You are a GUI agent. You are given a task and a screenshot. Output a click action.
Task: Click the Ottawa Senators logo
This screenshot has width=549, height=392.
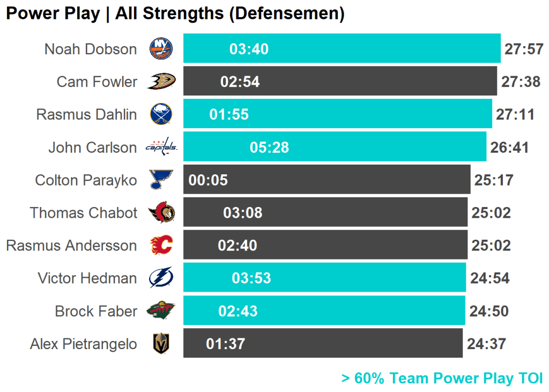coord(161,213)
